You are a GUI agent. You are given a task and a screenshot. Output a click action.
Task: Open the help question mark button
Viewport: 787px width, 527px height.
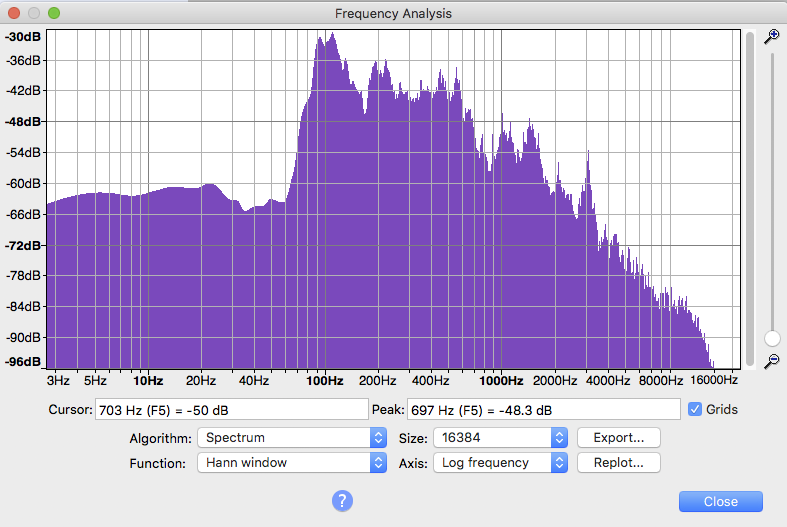coord(342,500)
